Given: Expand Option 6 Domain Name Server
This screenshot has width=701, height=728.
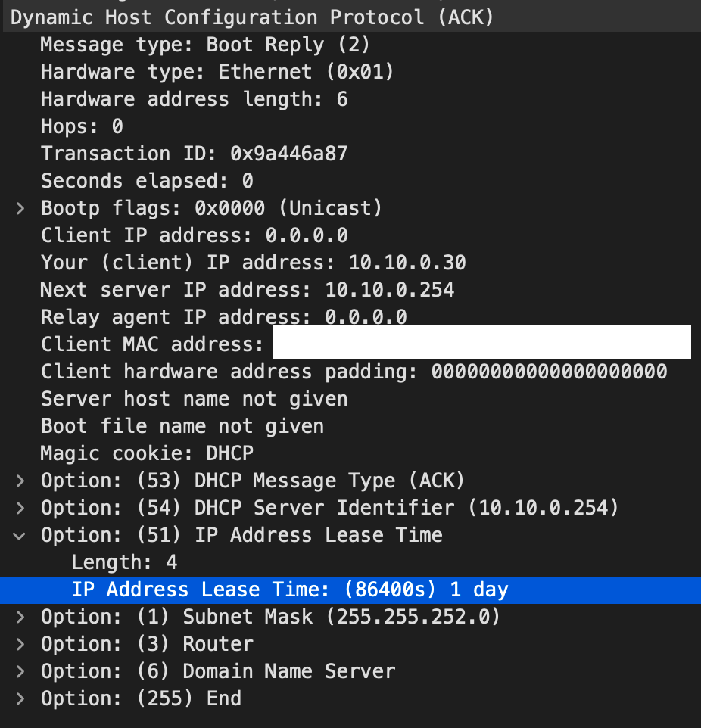Looking at the screenshot, I should point(20,672).
